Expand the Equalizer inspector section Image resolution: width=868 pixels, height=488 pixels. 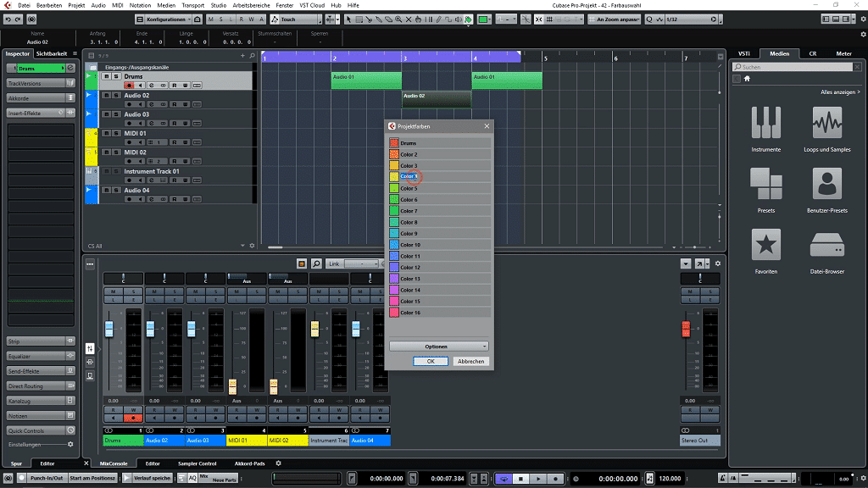coord(41,357)
